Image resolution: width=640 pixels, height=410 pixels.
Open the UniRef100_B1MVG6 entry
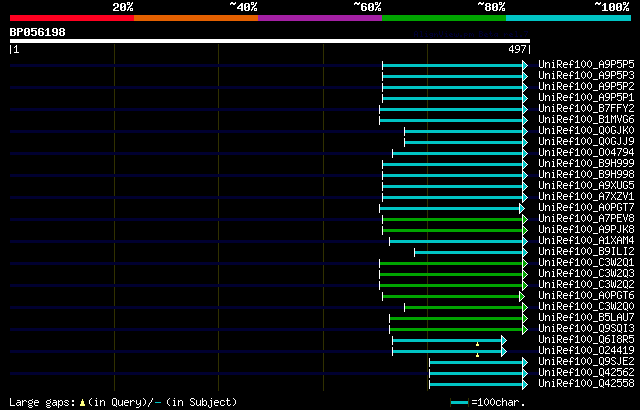586,120
